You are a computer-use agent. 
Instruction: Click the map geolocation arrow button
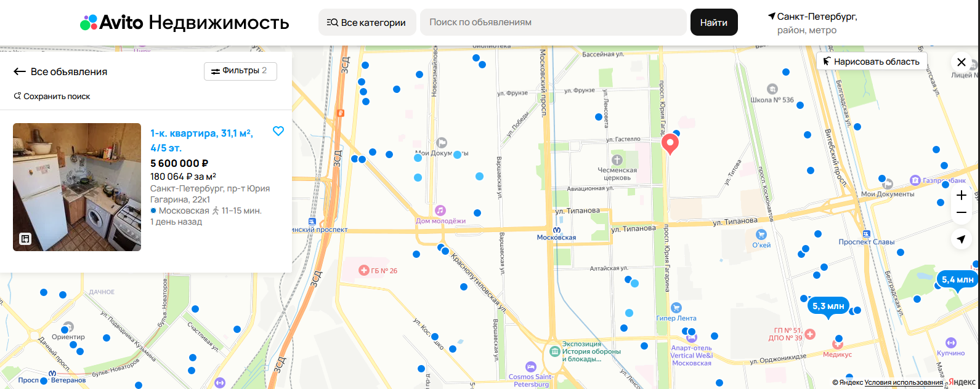[962, 239]
